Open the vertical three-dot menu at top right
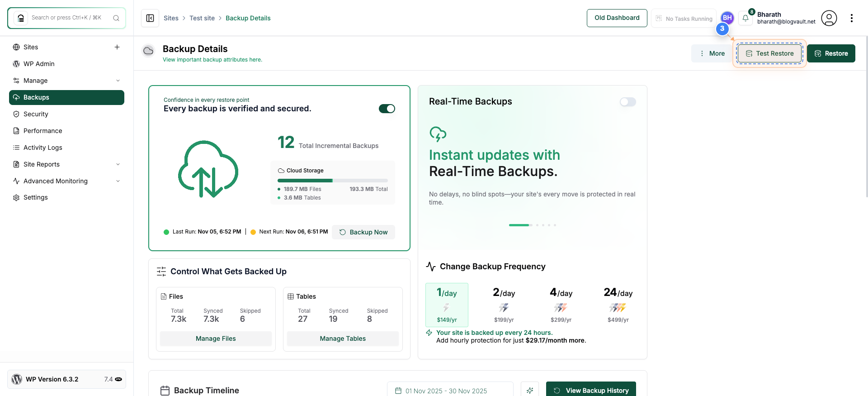868x396 pixels. [x=852, y=18]
